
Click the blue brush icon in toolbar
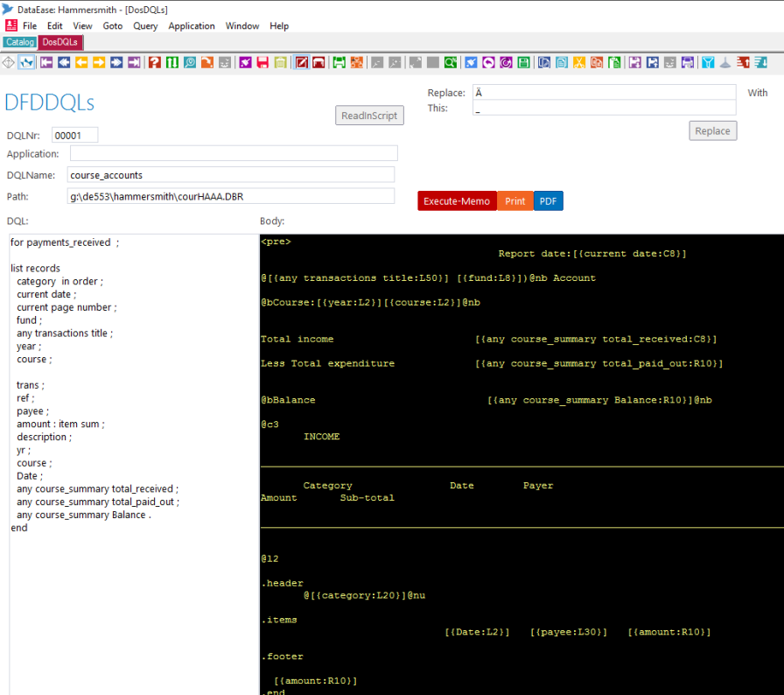tap(471, 62)
